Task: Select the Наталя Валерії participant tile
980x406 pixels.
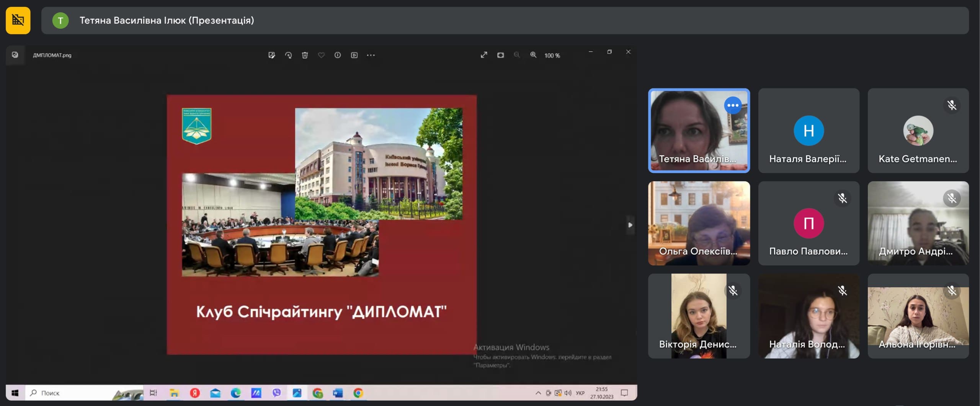Action: coord(808,131)
